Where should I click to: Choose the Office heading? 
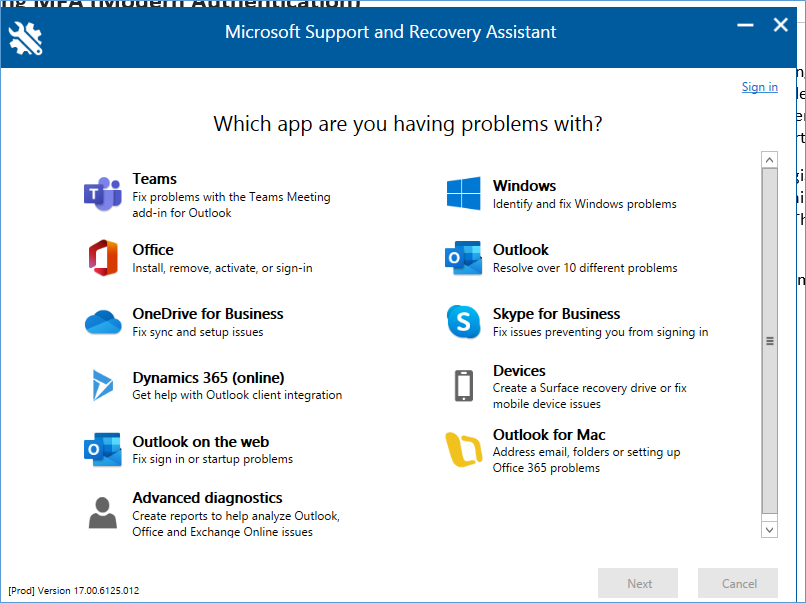point(153,250)
